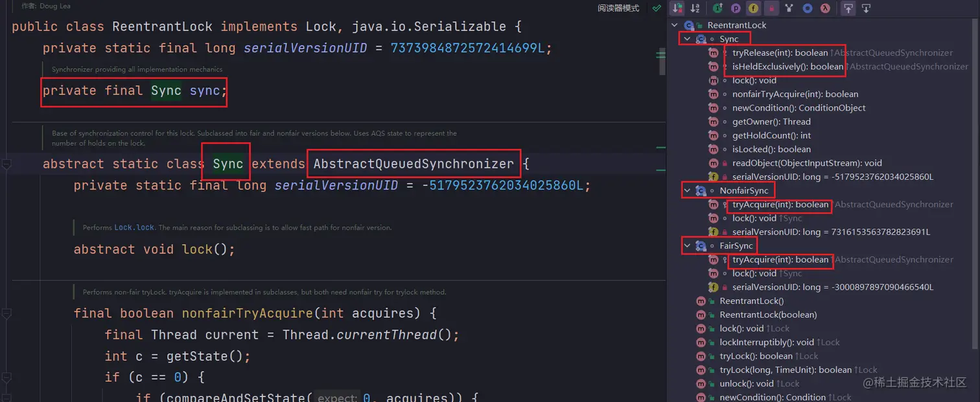980x402 pixels.
Task: Click method icon beside getHoldCount(): int
Action: tap(713, 135)
